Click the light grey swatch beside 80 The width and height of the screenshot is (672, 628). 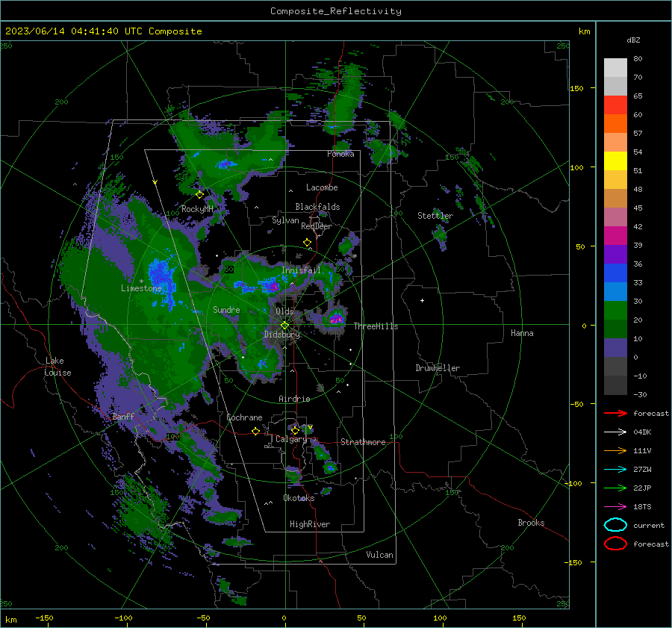[x=615, y=67]
